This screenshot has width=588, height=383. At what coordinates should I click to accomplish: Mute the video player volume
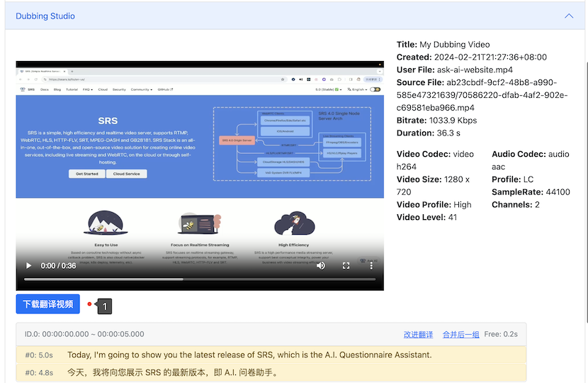[x=320, y=265]
